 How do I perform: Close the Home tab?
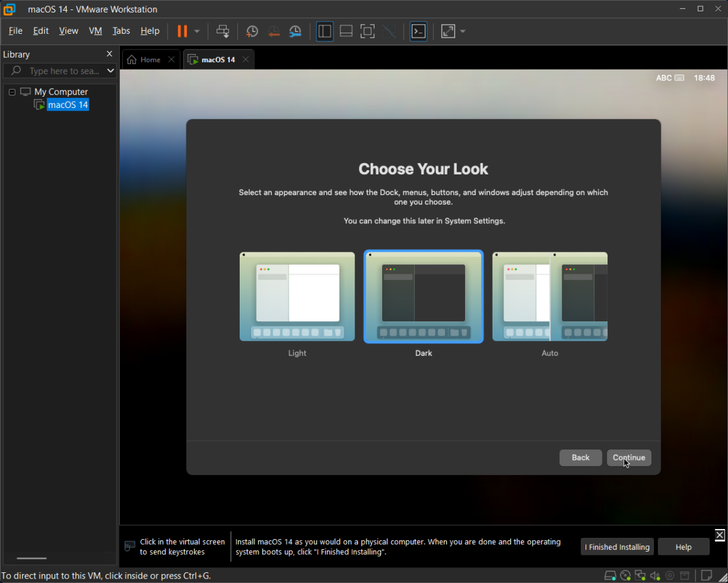tap(171, 60)
